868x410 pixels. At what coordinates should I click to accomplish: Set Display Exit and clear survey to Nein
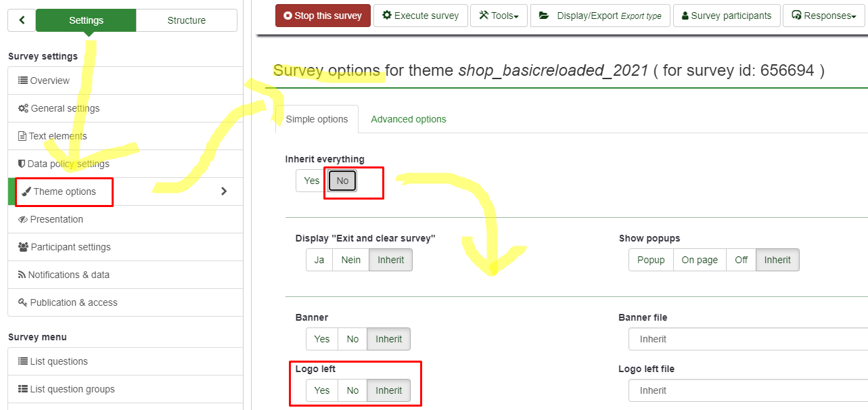coord(350,259)
